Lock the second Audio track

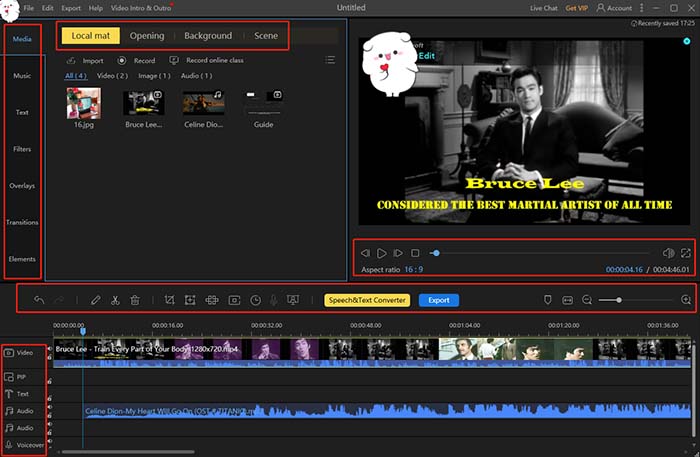point(50,432)
